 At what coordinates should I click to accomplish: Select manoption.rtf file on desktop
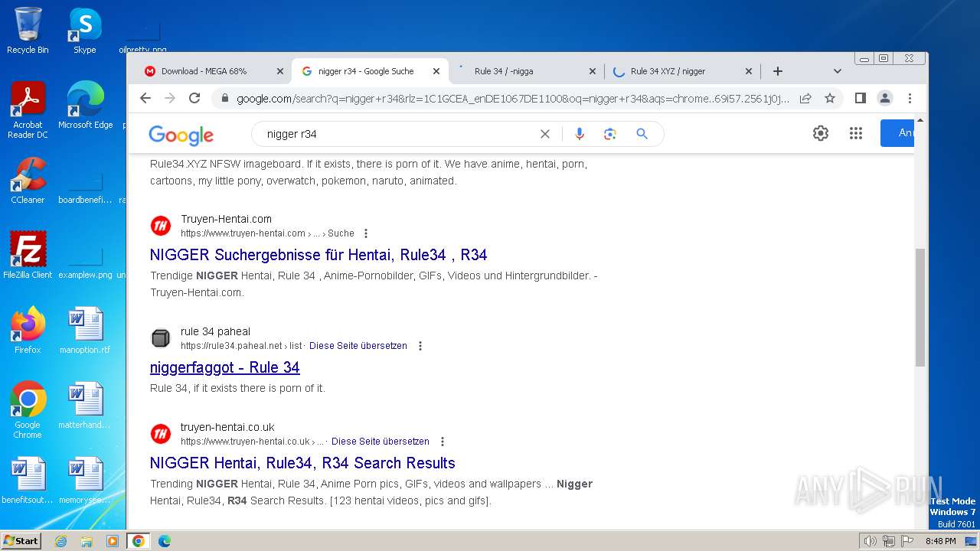(x=85, y=331)
